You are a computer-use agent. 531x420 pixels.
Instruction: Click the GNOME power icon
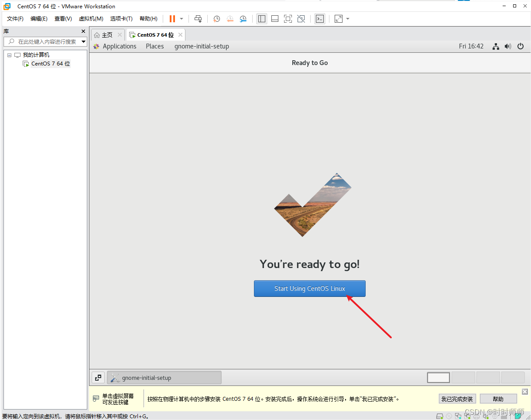pyautogui.click(x=521, y=46)
